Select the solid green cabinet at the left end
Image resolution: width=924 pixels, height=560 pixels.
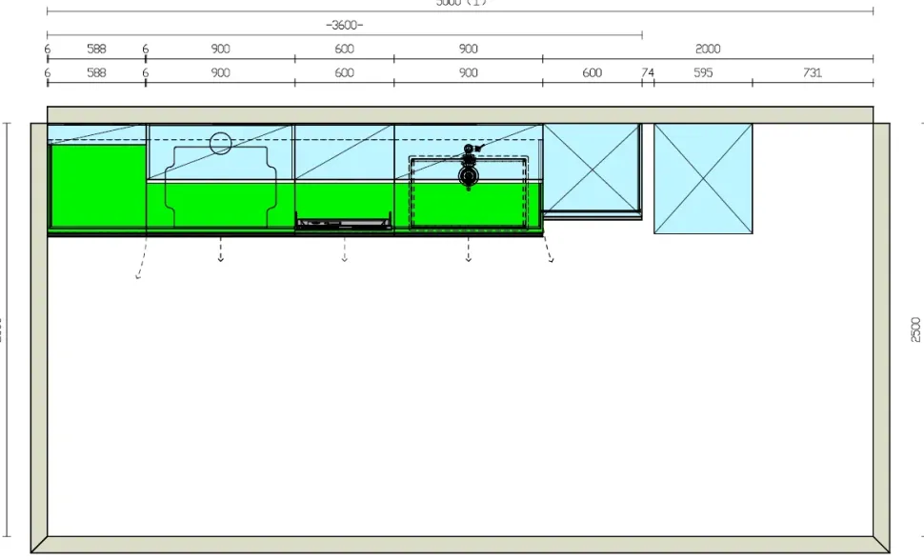(97, 186)
